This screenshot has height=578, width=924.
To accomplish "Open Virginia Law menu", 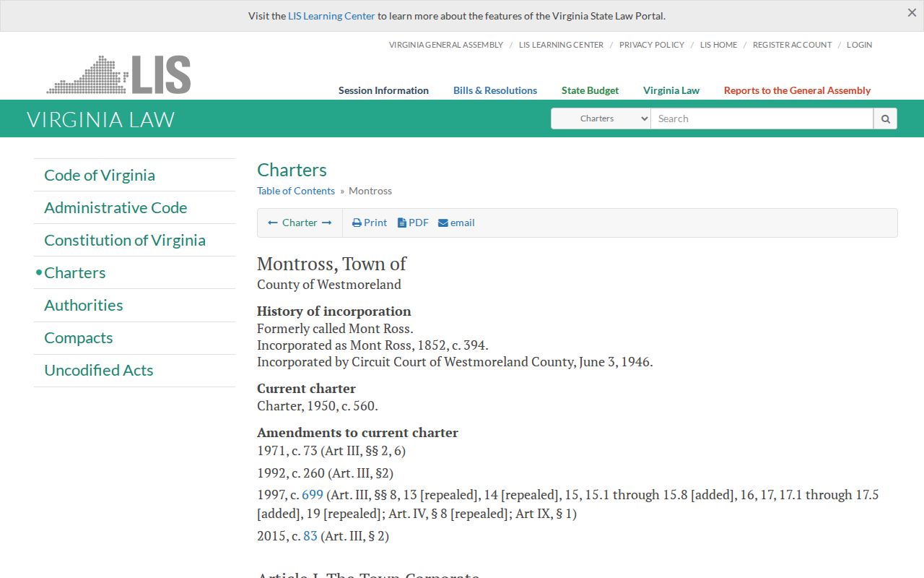I will pos(671,90).
